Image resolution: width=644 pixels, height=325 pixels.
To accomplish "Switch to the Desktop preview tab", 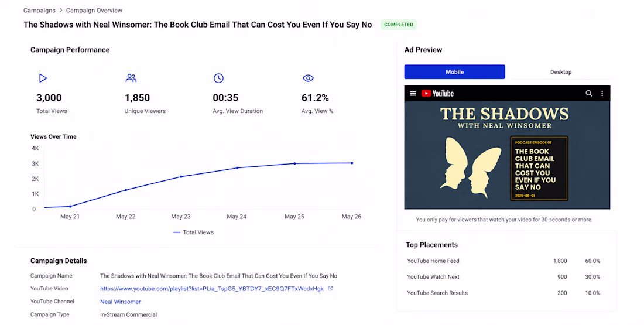I will [561, 72].
